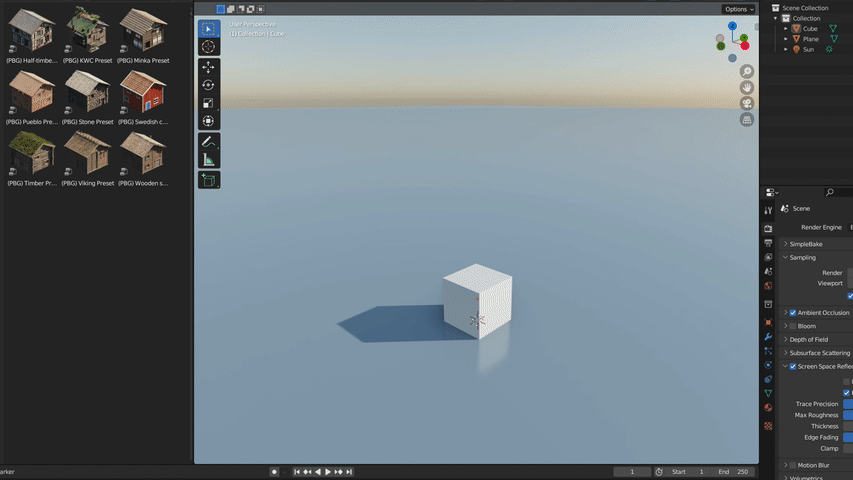Click the properties search field
The width and height of the screenshot is (853, 480).
(x=838, y=192)
